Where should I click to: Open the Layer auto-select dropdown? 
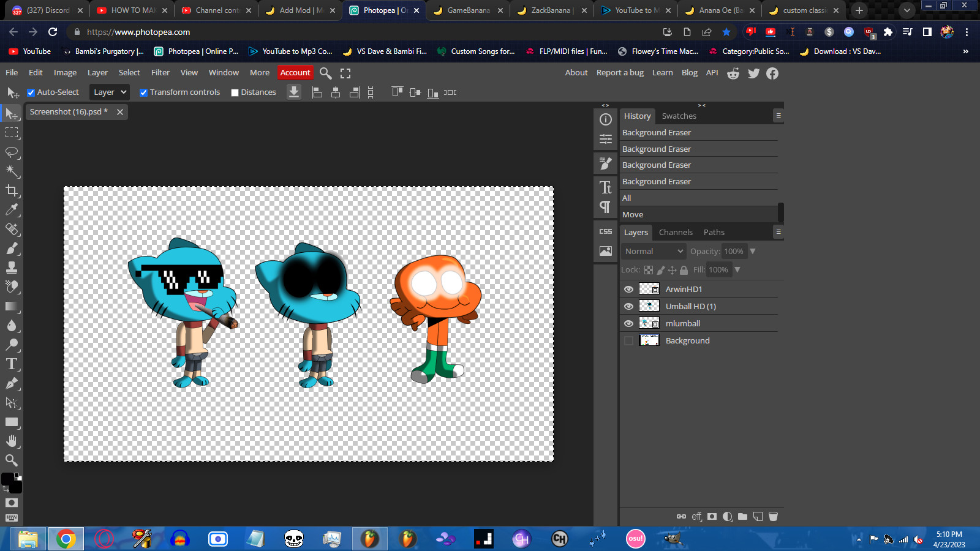coord(110,92)
